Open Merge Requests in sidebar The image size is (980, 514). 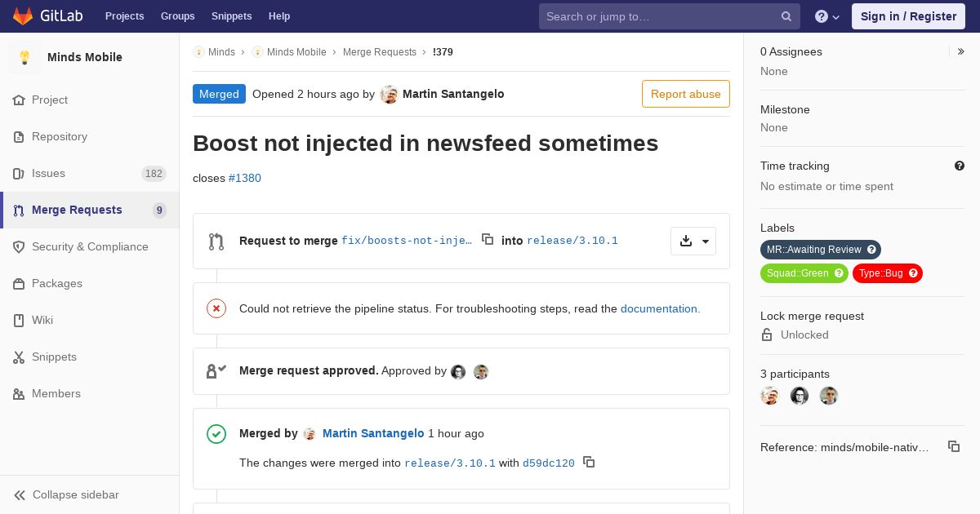[x=77, y=210]
